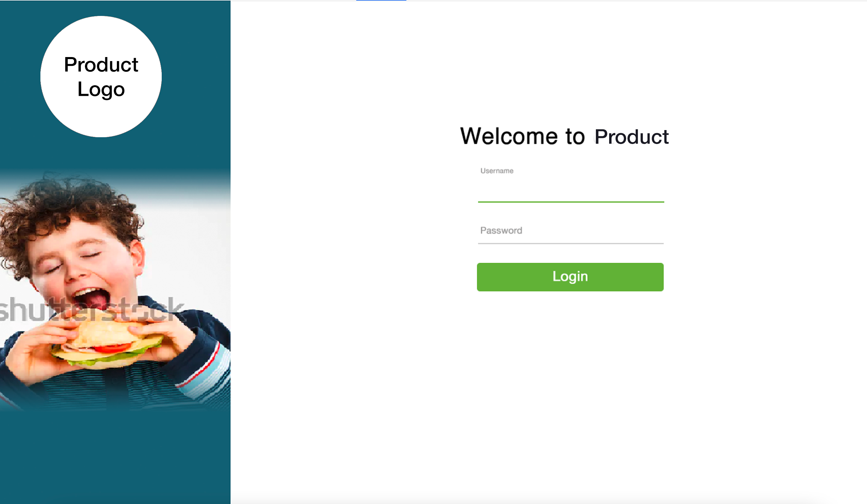Click the round Product Logo
This screenshot has width=867, height=504.
click(101, 76)
